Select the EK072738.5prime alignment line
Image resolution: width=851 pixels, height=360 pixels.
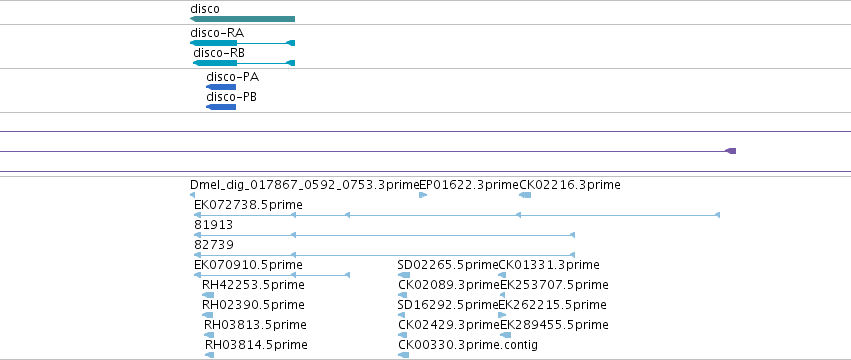point(457,215)
